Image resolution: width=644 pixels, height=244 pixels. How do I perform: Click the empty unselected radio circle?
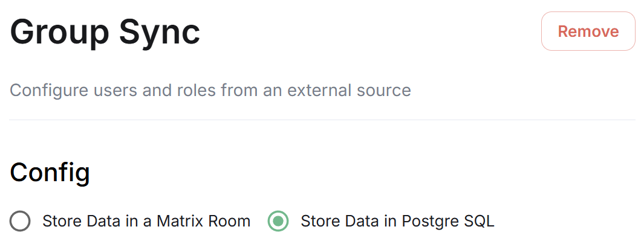(20, 221)
